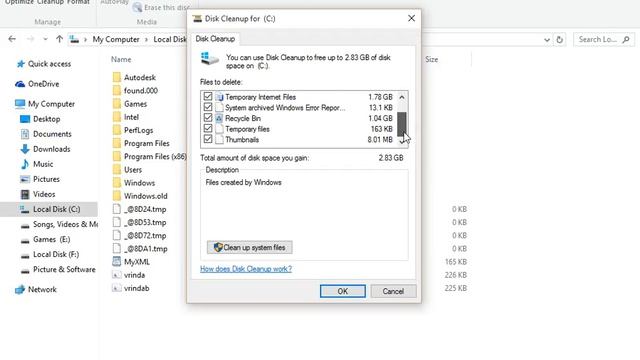The width and height of the screenshot is (640, 360).
Task: Close the Disk Cleanup dialog
Action: pyautogui.click(x=411, y=18)
